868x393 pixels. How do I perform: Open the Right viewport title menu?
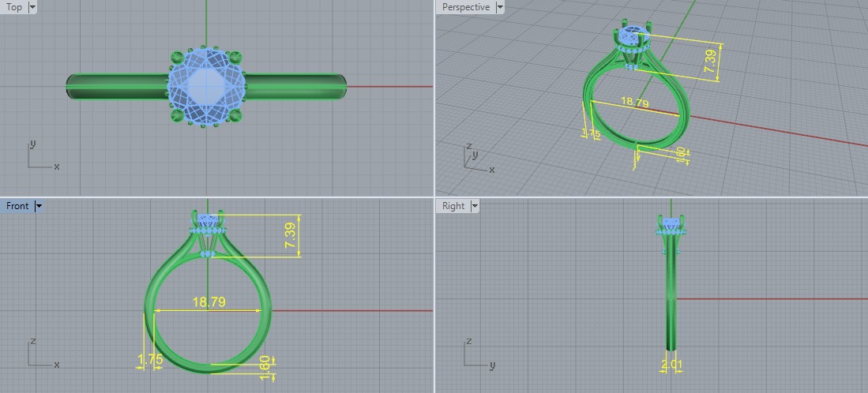point(453,206)
